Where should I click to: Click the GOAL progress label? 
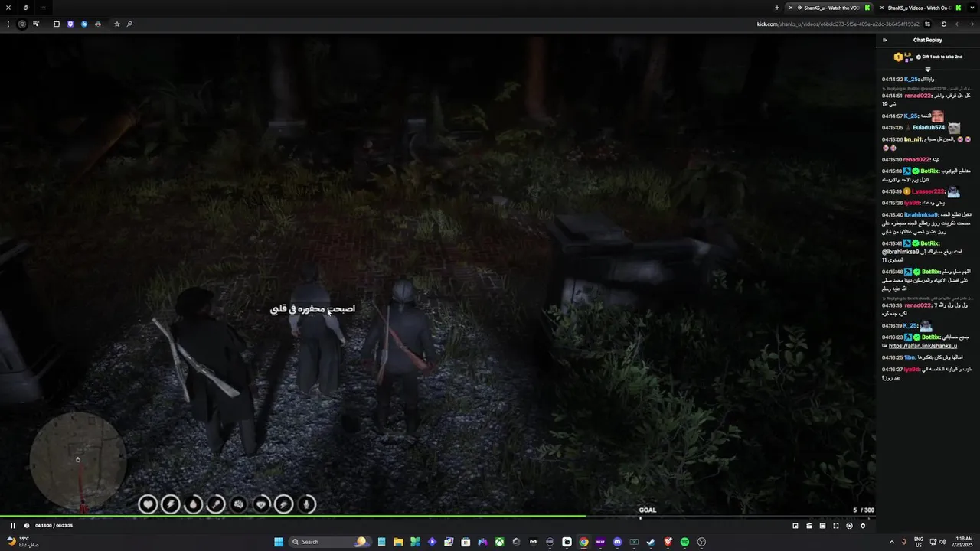[x=648, y=510]
